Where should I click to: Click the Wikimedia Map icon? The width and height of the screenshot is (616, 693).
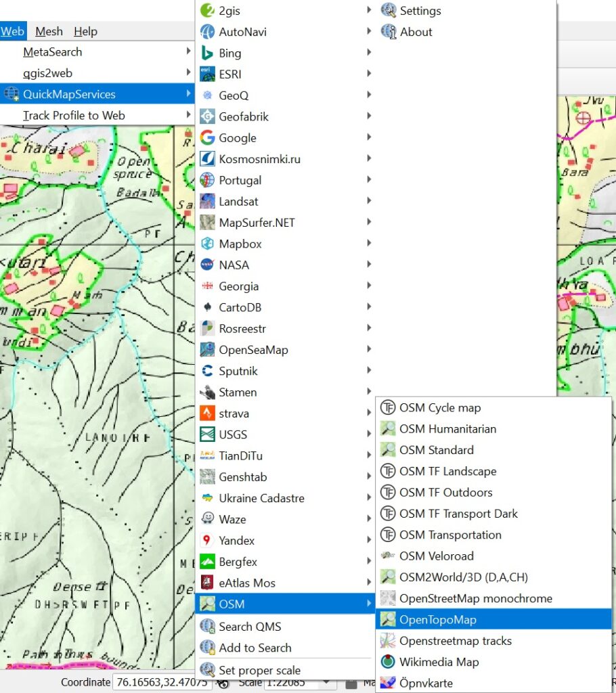pyautogui.click(x=388, y=662)
